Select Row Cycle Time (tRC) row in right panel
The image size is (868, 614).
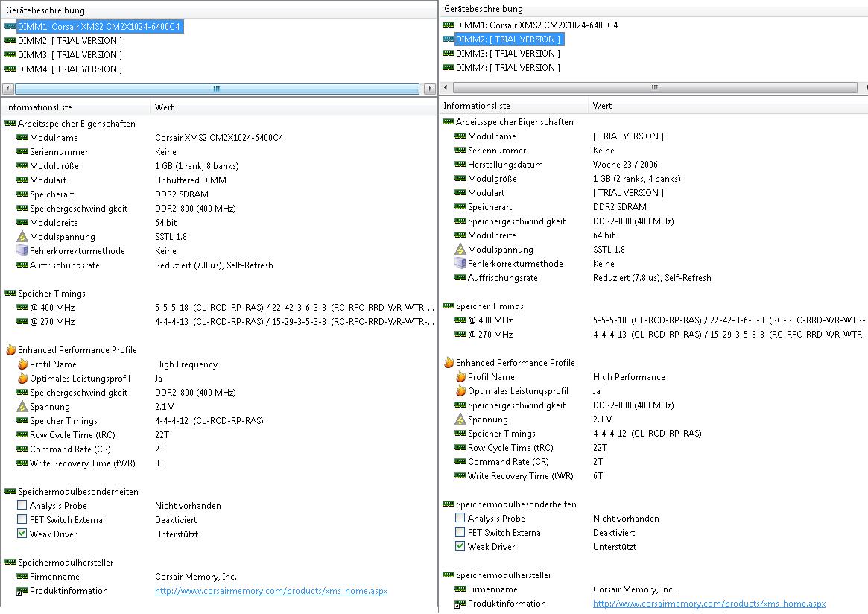pyautogui.click(x=530, y=448)
